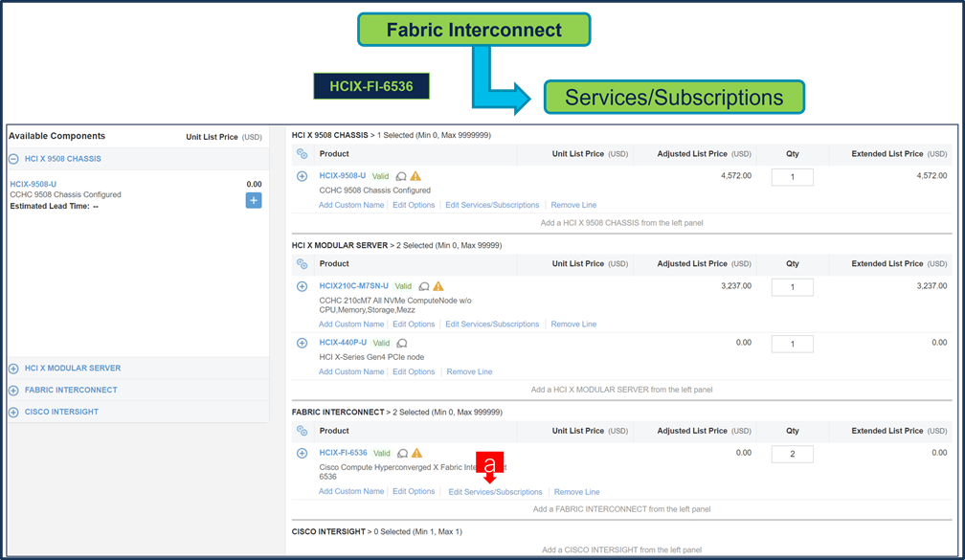Click the Qty field for HCIX-9508-U
This screenshot has height=560, width=965.
point(793,177)
